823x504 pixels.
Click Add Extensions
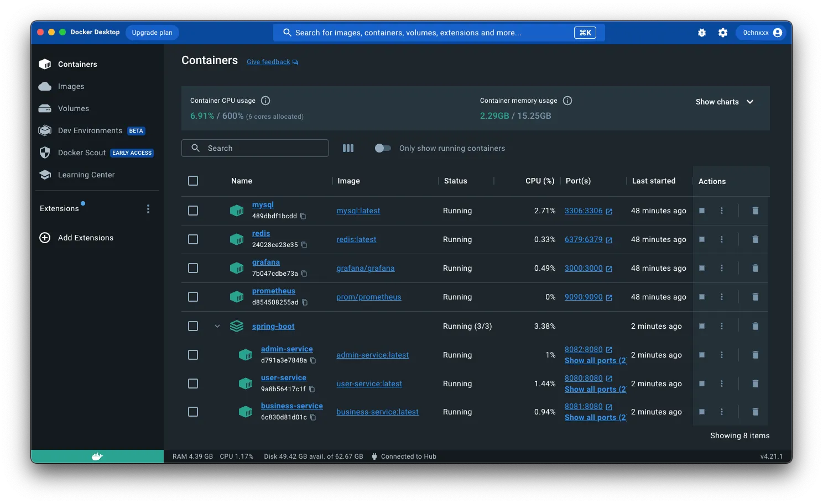[x=77, y=238]
